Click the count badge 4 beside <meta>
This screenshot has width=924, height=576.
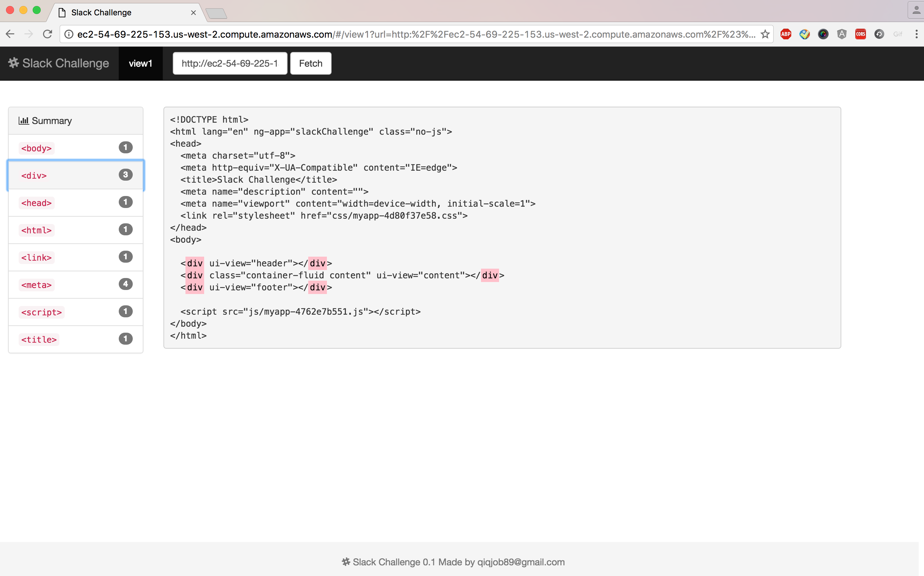[x=125, y=284]
